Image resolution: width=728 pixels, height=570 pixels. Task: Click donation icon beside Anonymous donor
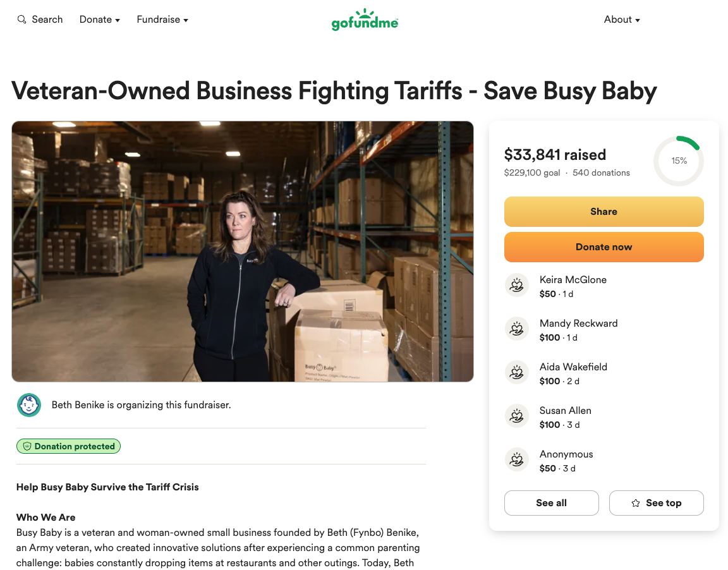coord(517,460)
